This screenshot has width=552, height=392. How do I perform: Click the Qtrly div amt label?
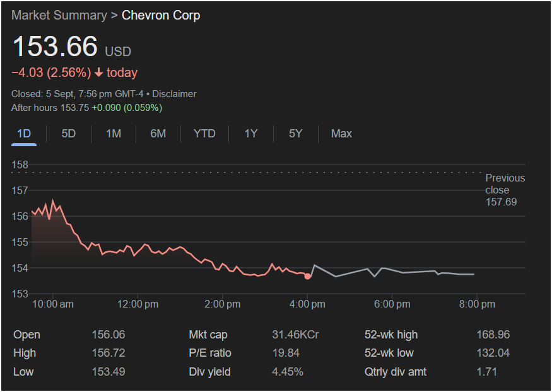396,372
